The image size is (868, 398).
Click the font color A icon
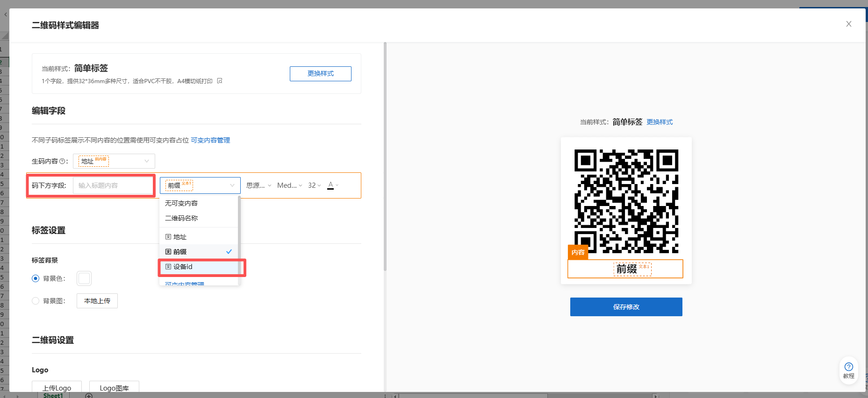331,185
